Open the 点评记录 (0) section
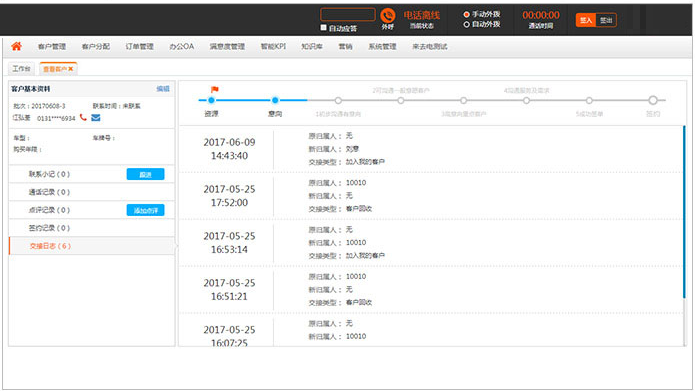695x391 pixels. coord(49,210)
